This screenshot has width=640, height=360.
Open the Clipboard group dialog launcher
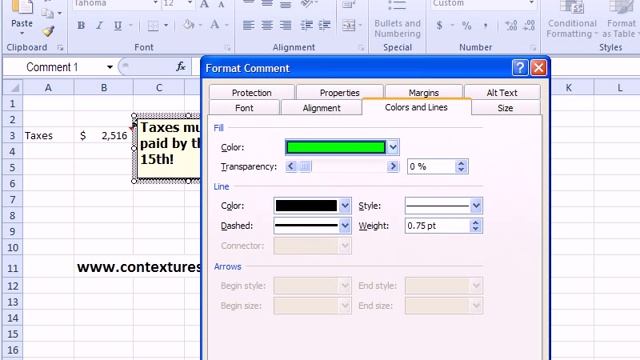(60, 48)
